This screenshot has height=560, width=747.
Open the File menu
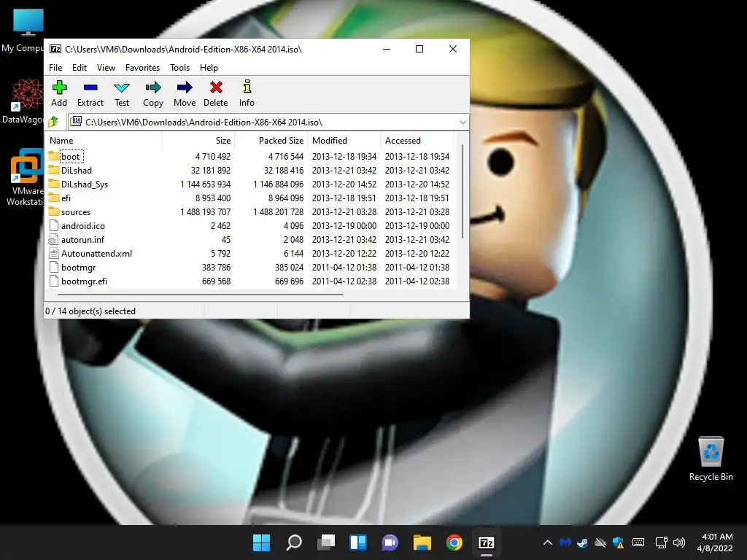(x=55, y=68)
